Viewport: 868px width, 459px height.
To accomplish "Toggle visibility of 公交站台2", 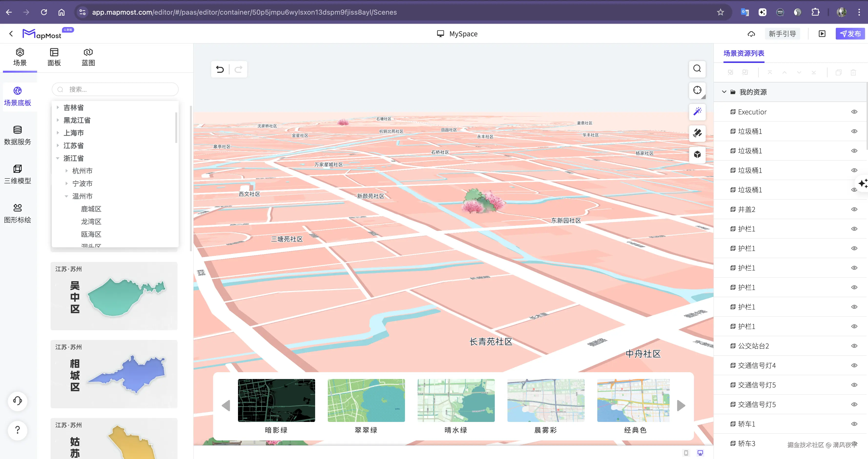I will 854,346.
